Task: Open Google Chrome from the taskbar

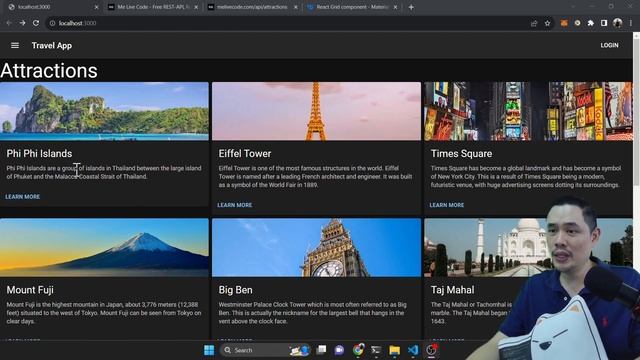Action: click(x=358, y=350)
